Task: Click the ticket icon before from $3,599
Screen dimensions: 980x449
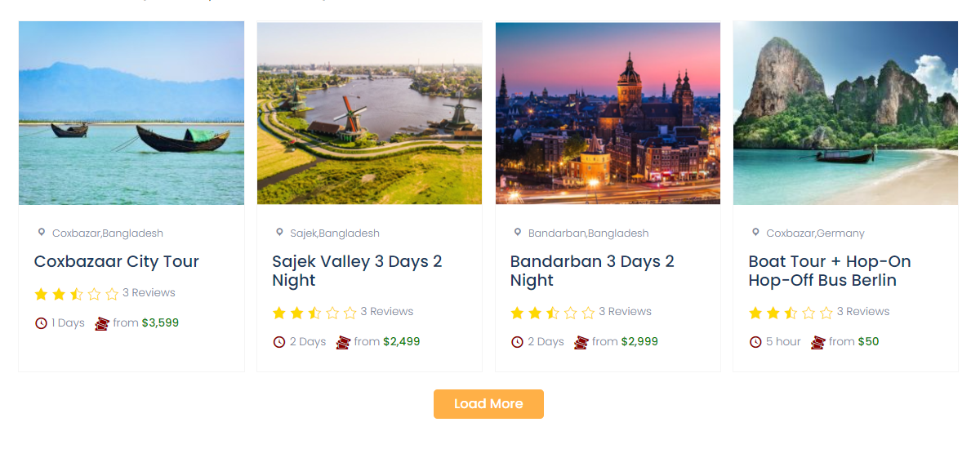Action: point(102,323)
